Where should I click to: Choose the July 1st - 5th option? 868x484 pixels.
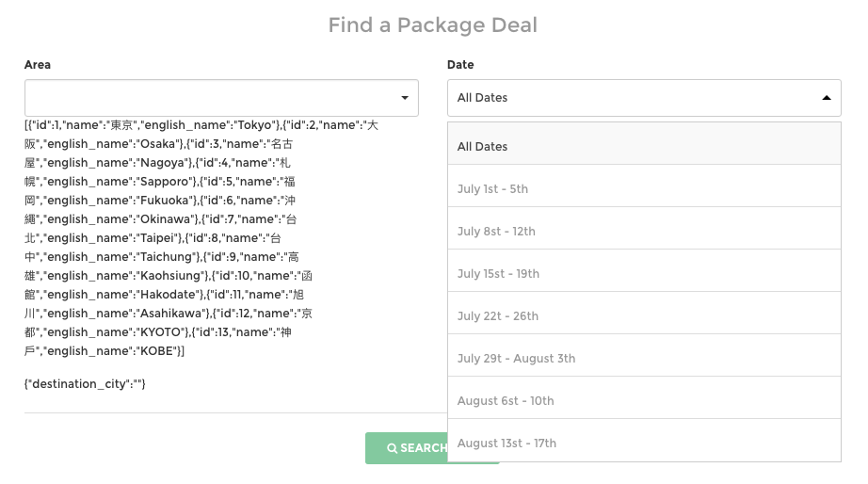643,188
